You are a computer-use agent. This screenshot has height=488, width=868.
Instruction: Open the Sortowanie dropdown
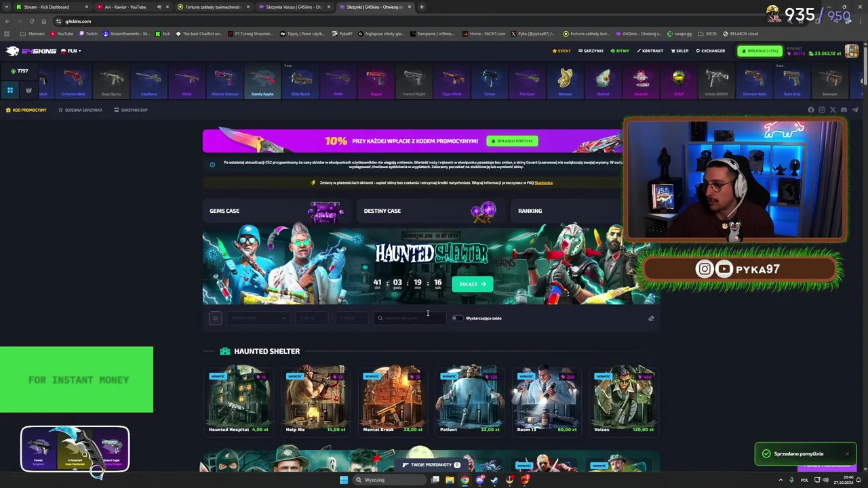[x=258, y=318]
